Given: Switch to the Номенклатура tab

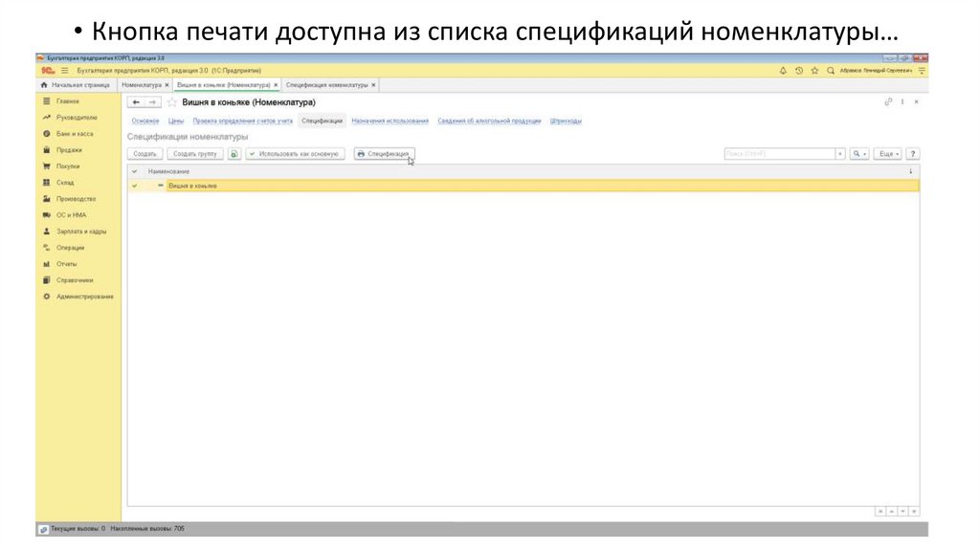Looking at the screenshot, I should [144, 85].
